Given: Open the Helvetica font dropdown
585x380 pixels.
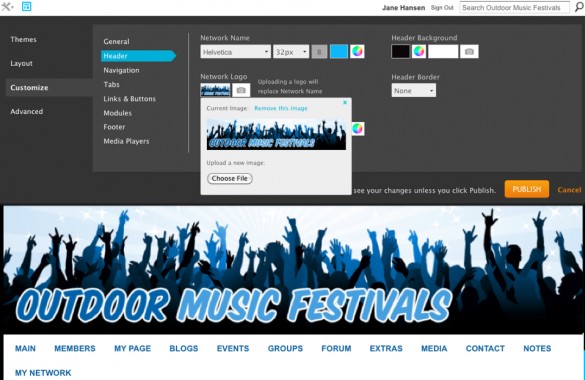Looking at the screenshot, I should point(235,52).
